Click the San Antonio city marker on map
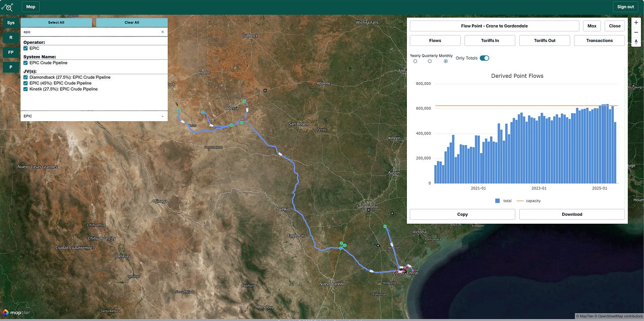The height and width of the screenshot is (321, 644). coord(369,210)
